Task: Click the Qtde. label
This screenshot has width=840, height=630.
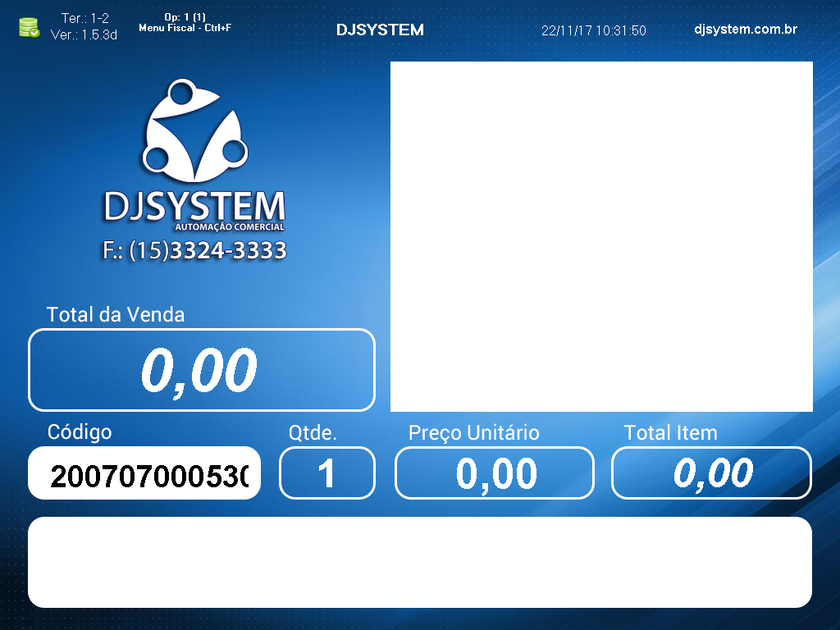Action: click(313, 433)
